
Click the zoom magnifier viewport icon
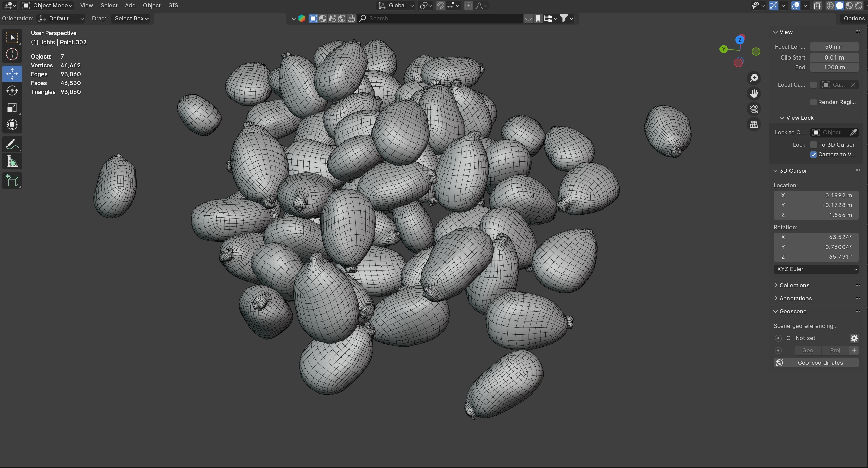point(754,78)
